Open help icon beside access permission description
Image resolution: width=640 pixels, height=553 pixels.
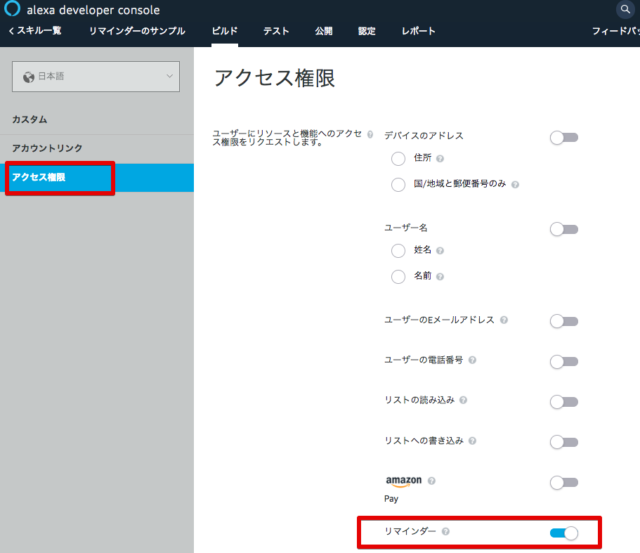coord(370,134)
